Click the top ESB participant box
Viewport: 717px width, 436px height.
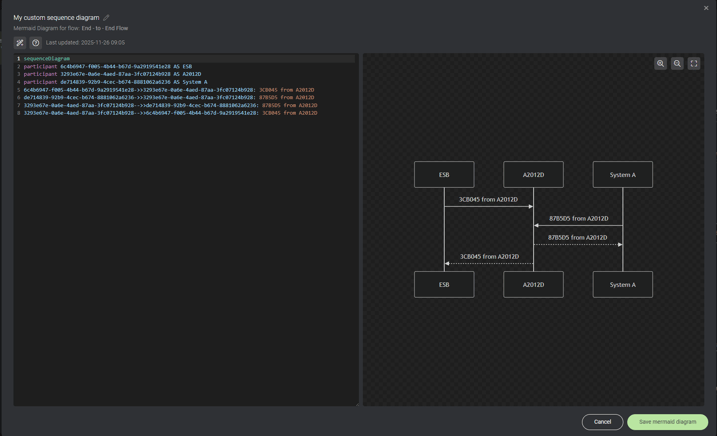pyautogui.click(x=444, y=175)
